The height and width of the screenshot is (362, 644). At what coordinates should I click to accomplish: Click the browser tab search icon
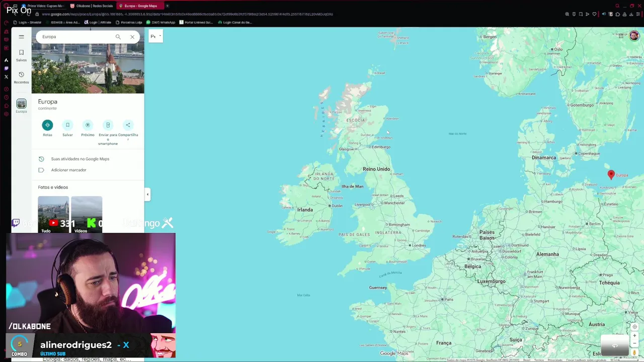[617, 6]
